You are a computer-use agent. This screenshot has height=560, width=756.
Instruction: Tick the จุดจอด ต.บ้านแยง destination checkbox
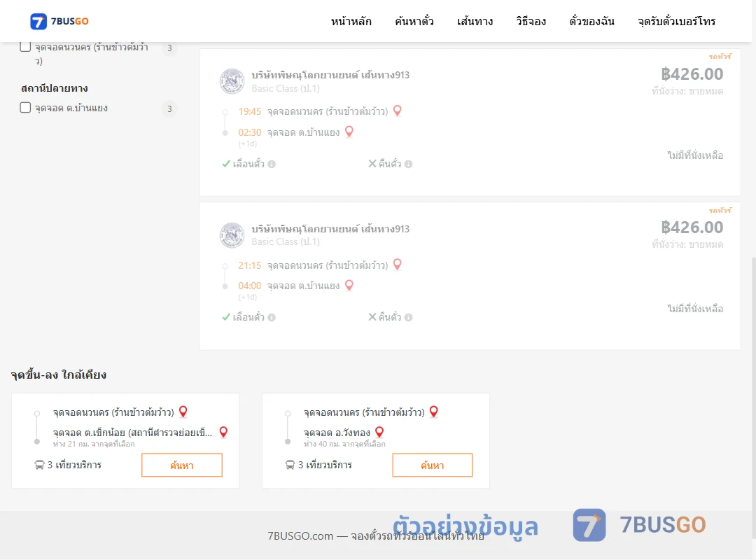25,107
